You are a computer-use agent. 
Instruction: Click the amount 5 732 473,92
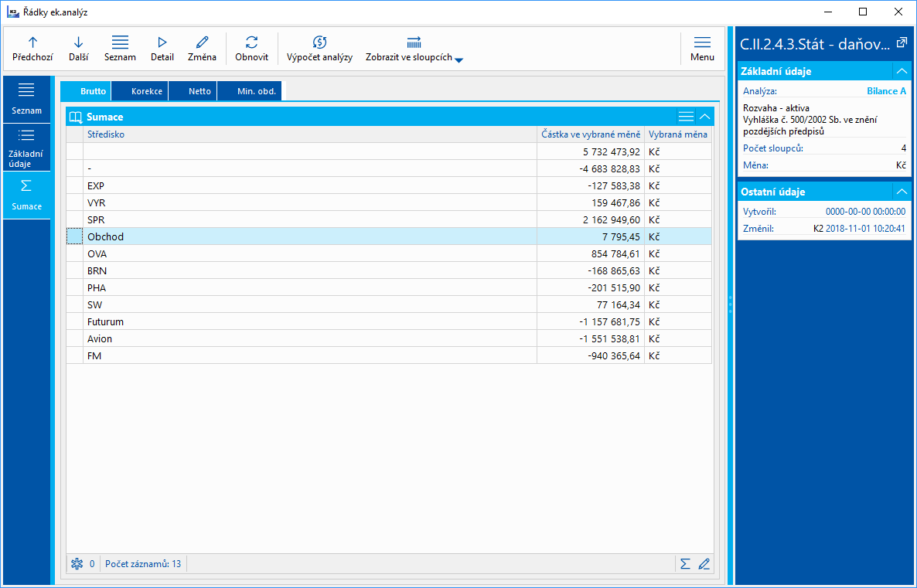pos(611,152)
